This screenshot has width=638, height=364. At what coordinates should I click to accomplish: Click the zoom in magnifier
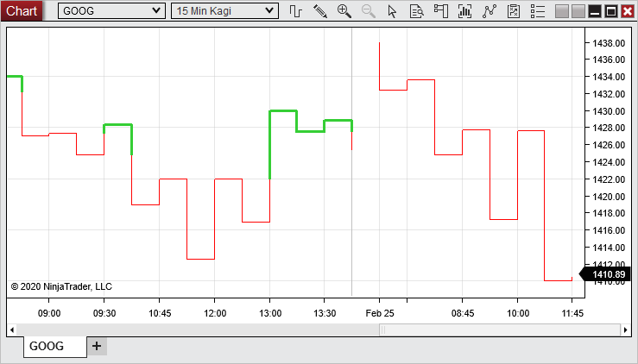(x=344, y=11)
